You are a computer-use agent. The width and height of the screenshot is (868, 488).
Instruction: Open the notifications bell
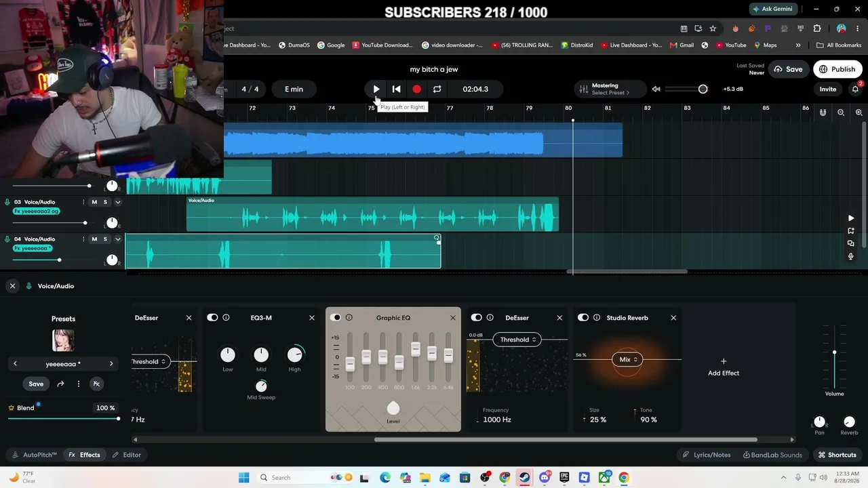point(856,89)
